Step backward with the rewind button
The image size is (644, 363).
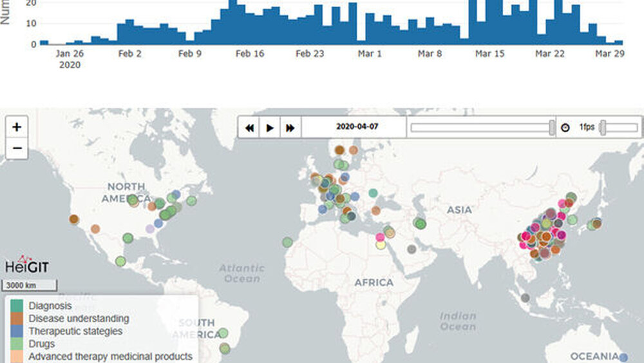click(249, 128)
